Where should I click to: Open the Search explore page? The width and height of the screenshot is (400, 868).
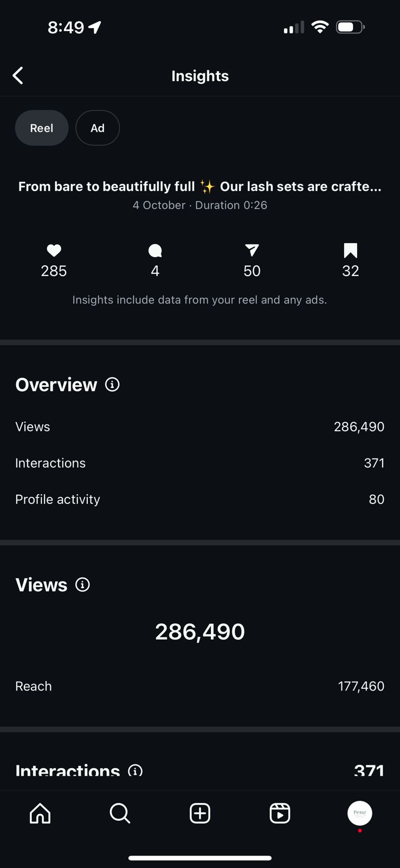pos(120,813)
